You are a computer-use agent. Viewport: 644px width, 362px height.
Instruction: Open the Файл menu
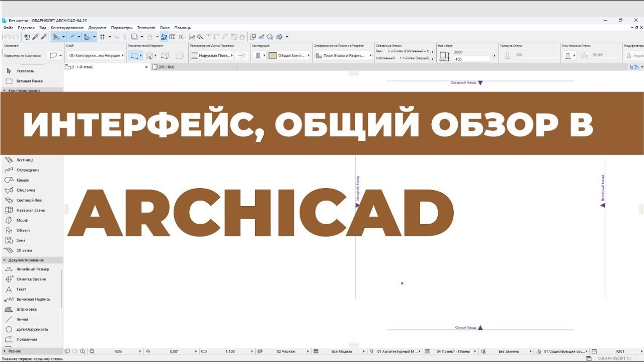pyautogui.click(x=8, y=28)
